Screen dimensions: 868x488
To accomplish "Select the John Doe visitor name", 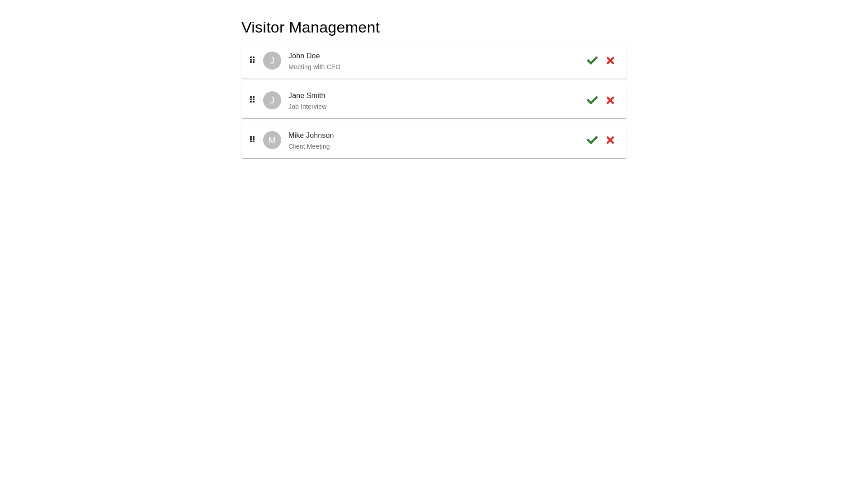I will tap(304, 56).
